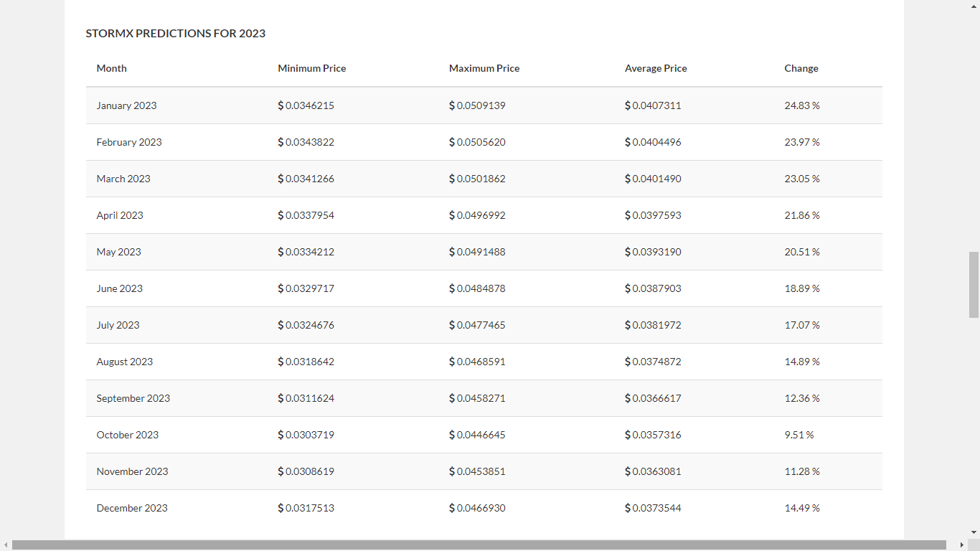The image size is (980, 551).
Task: Click average price $0.0401490
Action: pyautogui.click(x=654, y=179)
